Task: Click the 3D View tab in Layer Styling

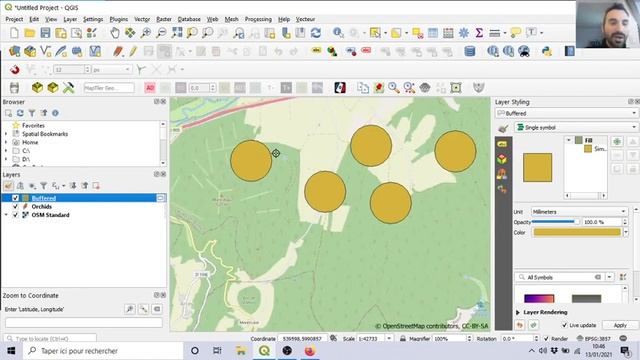Action: (x=502, y=159)
